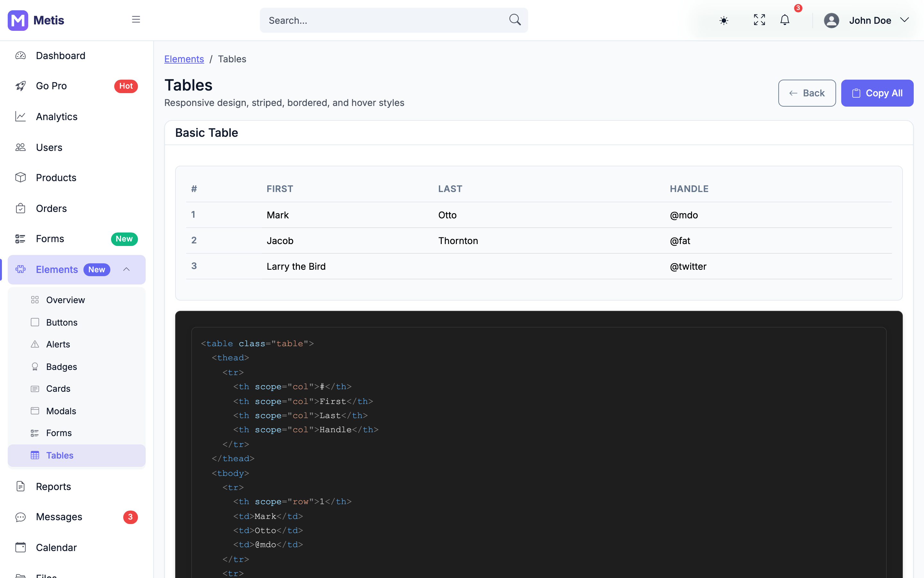
Task: Click the Alerts triangle icon
Action: 35,344
